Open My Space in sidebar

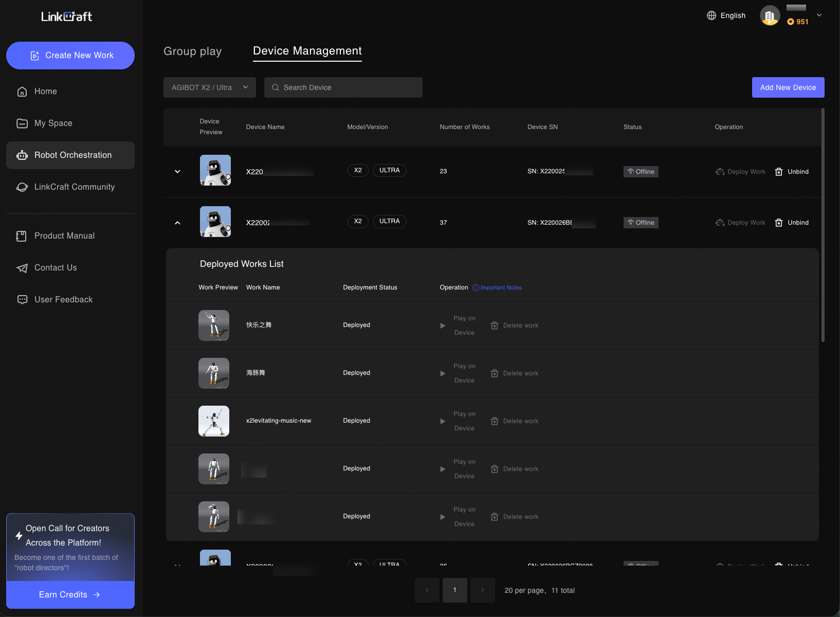70,123
